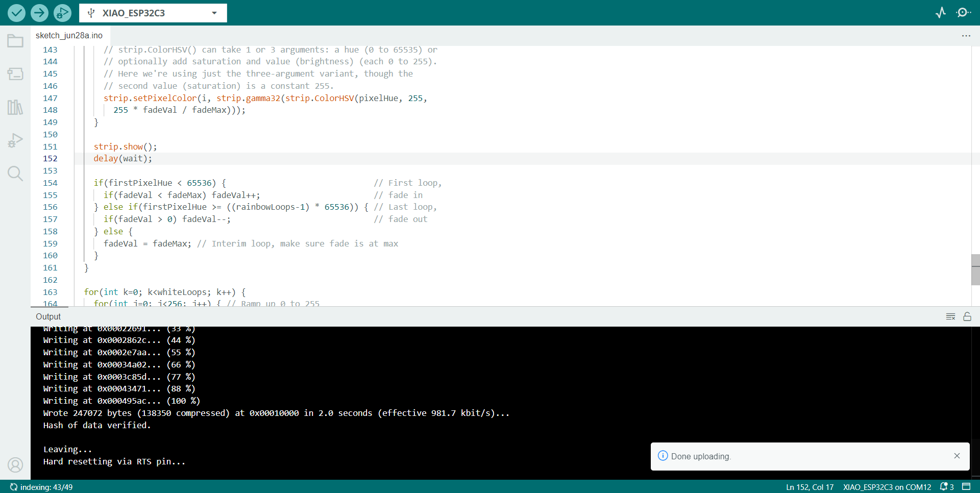Image resolution: width=980 pixels, height=493 pixels.
Task: Click the 'Hard resetting via RTS pin...' line
Action: 114,461
